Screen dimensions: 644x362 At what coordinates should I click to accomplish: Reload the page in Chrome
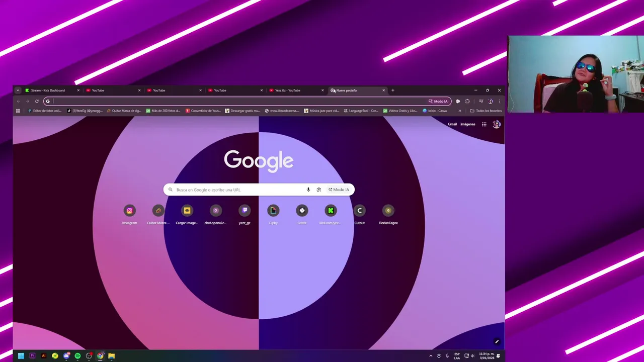click(37, 101)
